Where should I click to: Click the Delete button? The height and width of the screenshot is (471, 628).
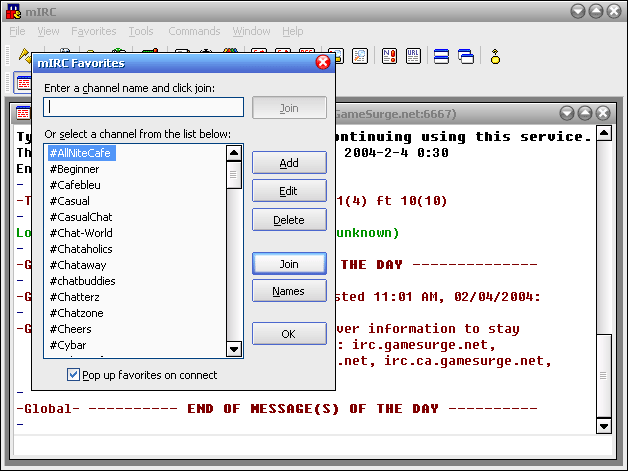click(289, 219)
